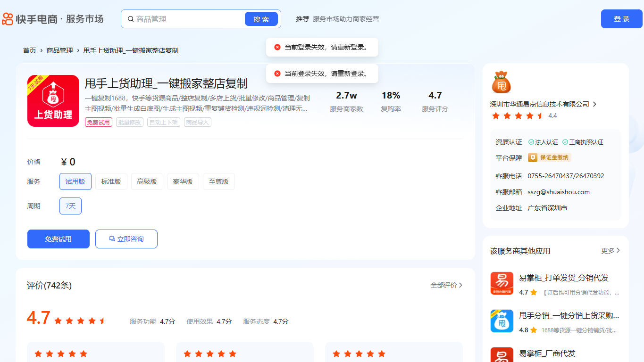Image resolution: width=644 pixels, height=362 pixels.
Task: Click the 保证金缴纳 shield icon
Action: tap(533, 157)
